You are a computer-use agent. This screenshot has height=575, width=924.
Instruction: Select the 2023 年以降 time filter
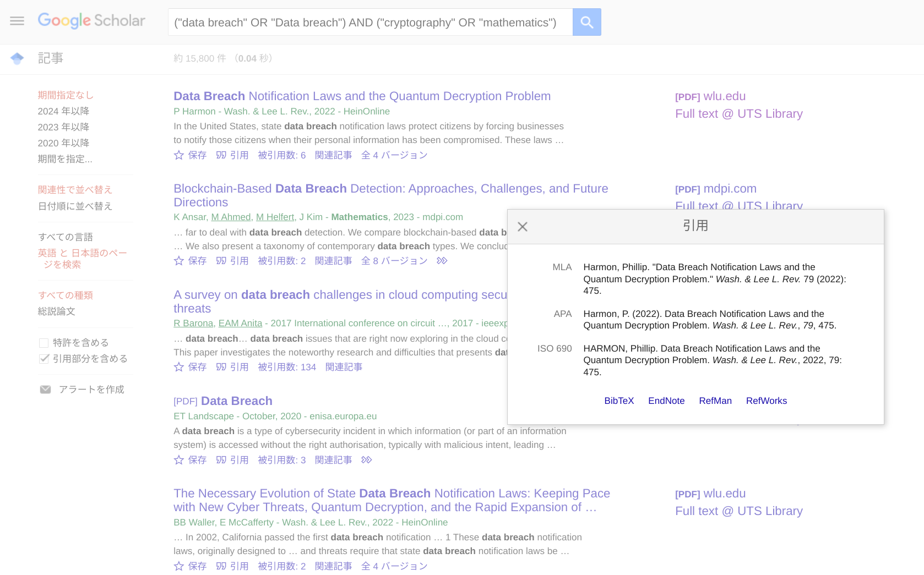point(63,127)
